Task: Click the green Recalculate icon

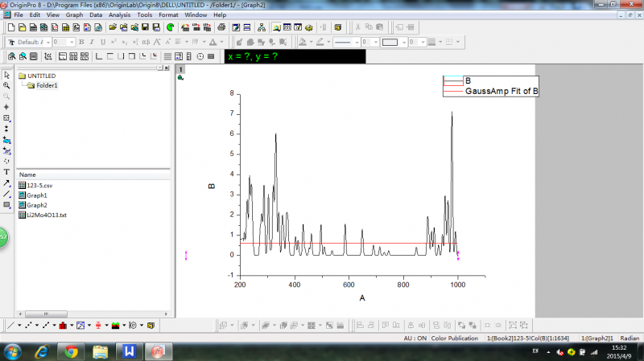Action: (x=171, y=27)
